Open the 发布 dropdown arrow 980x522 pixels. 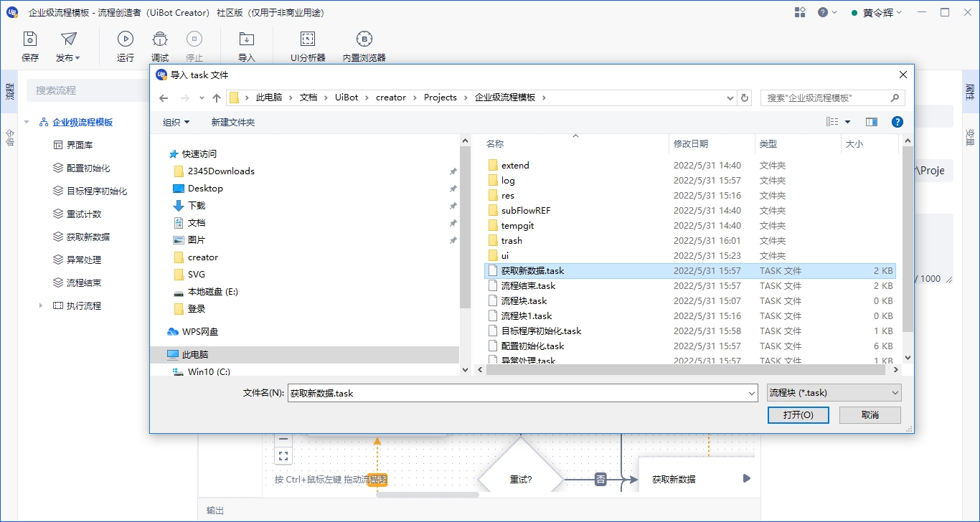coord(77,58)
